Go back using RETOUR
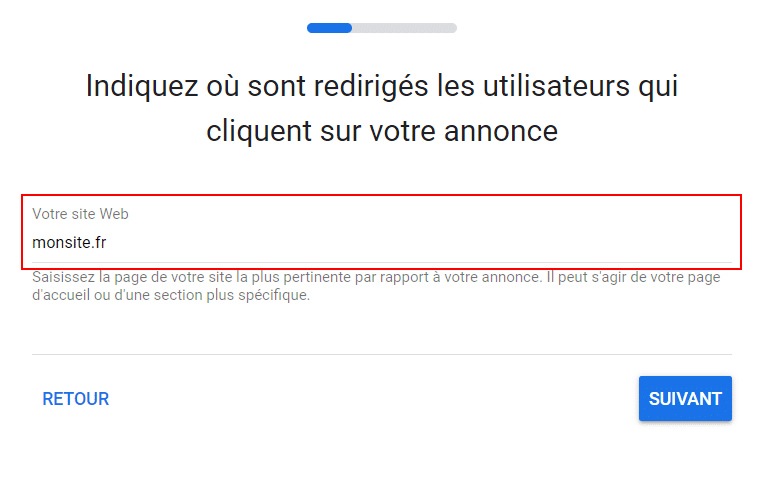 tap(76, 399)
